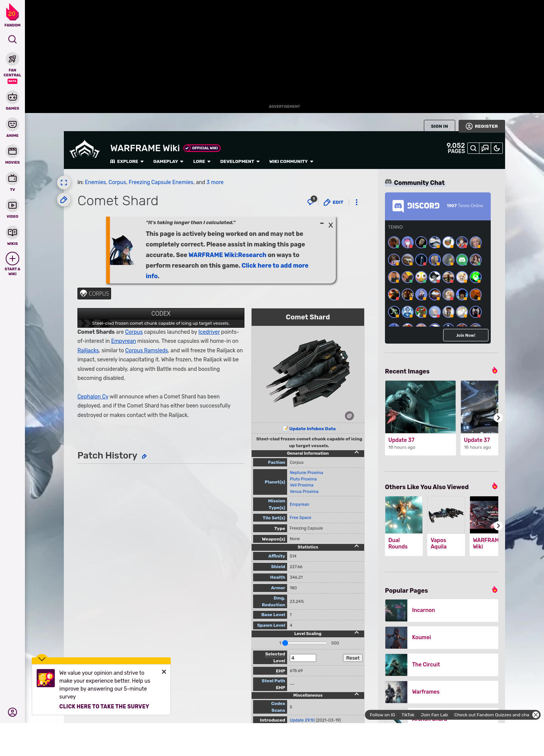The image size is (544, 756).
Task: Open the Dual Rounds thumbnail card
Action: (x=404, y=526)
